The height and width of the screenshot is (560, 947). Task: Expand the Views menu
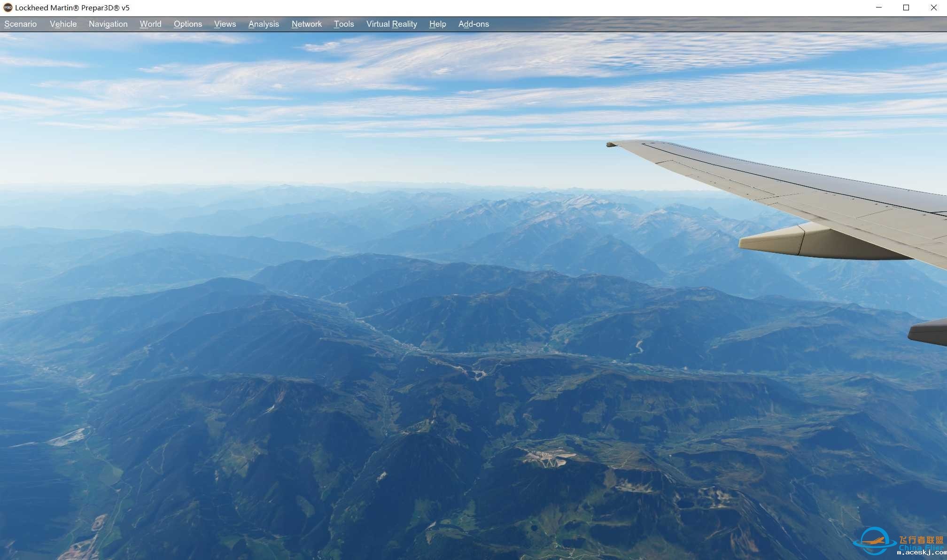click(225, 24)
